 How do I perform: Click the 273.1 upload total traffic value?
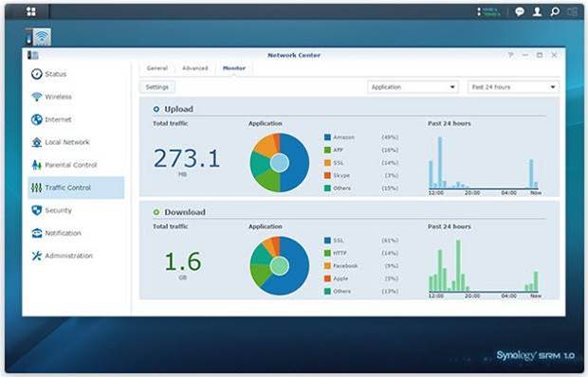pyautogui.click(x=187, y=158)
